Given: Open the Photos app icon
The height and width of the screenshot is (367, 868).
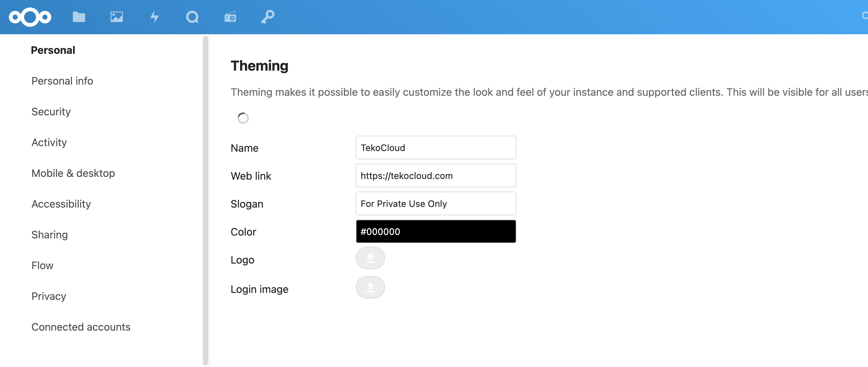Looking at the screenshot, I should 117,17.
